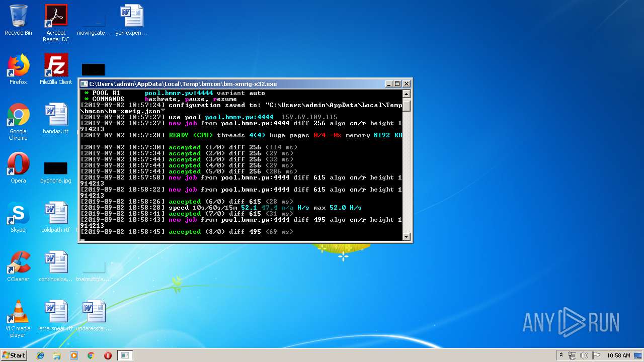Viewport: 644px width, 362px height.
Task: Click the console scrollbar down arrow
Action: 407,236
